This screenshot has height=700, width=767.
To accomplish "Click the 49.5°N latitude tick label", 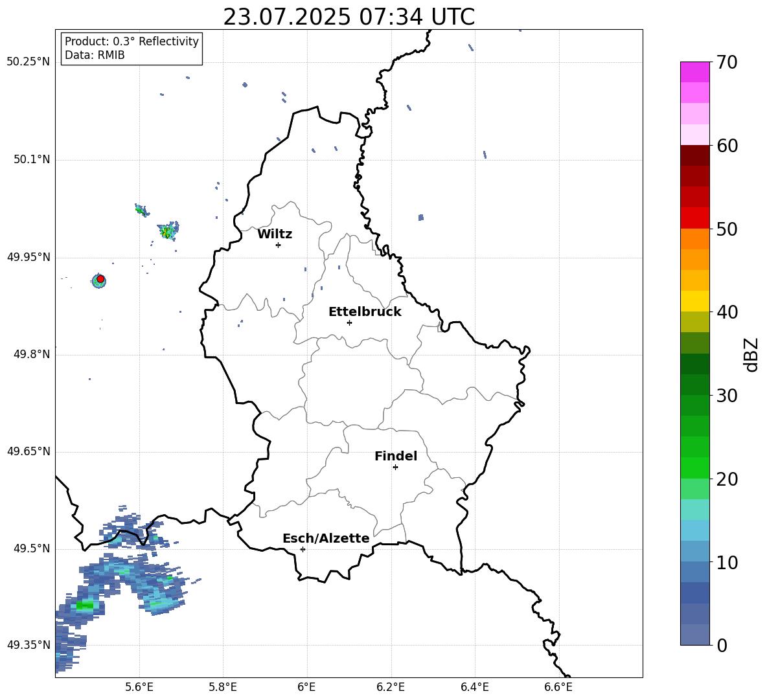I will tap(32, 548).
